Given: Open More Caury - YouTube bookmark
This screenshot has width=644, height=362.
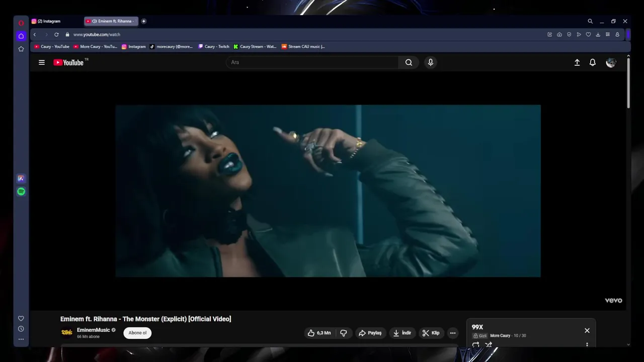Looking at the screenshot, I should [x=96, y=46].
